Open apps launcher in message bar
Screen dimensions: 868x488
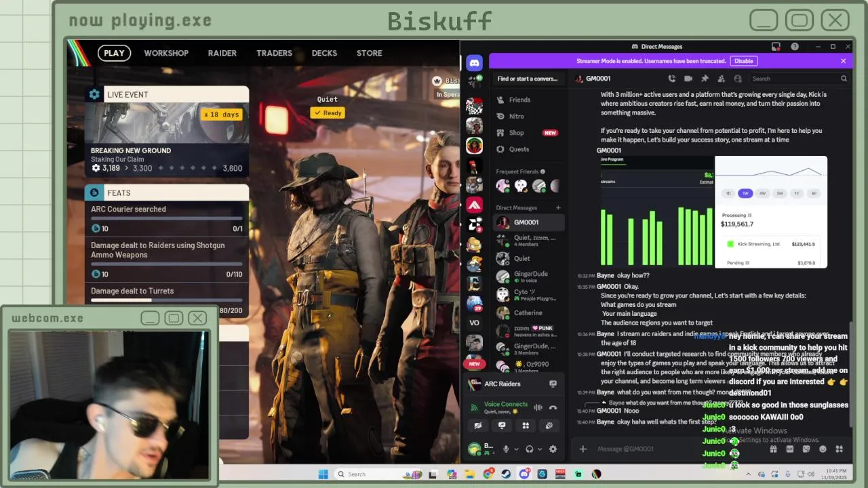tap(839, 449)
